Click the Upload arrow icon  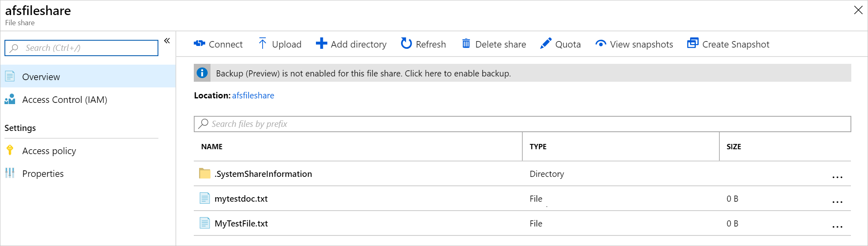tap(263, 44)
